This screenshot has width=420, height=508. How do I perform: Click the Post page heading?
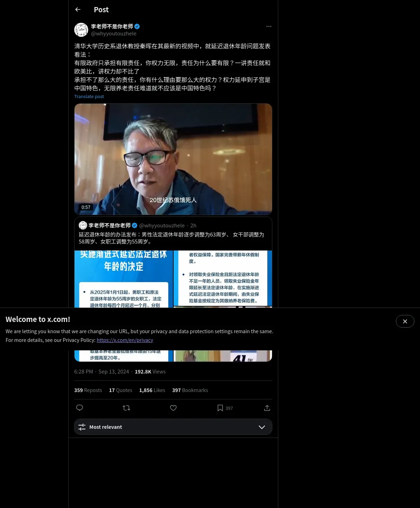[101, 10]
